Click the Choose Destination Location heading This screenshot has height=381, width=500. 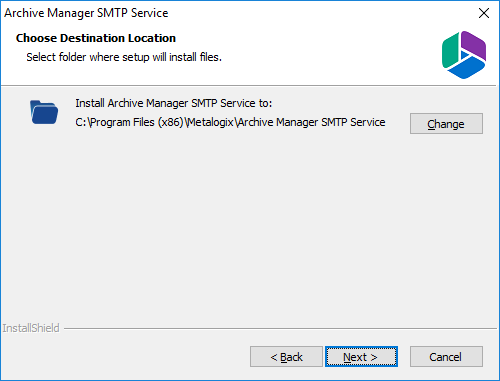[x=96, y=38]
